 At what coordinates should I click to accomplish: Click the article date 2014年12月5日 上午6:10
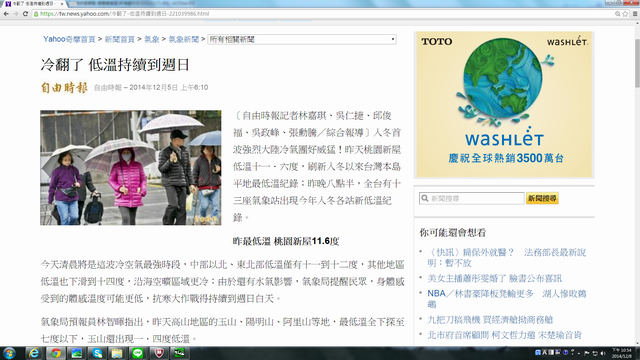pyautogui.click(x=169, y=87)
